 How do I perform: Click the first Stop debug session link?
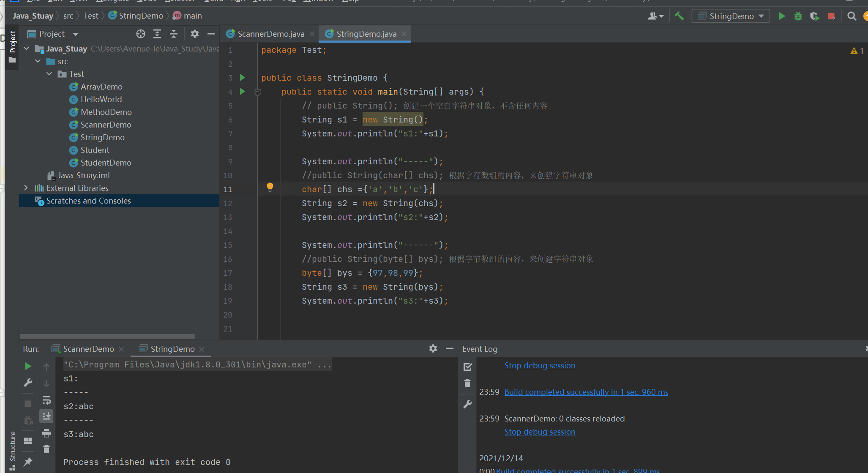[x=540, y=365]
